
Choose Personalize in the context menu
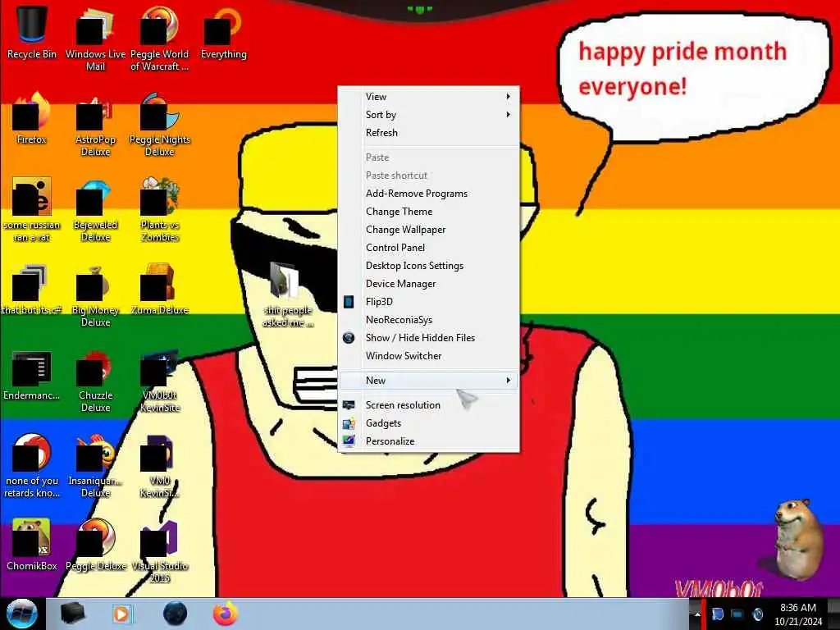(428, 441)
